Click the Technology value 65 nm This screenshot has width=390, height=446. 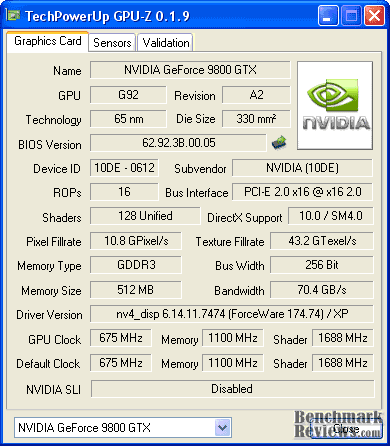[x=128, y=119]
